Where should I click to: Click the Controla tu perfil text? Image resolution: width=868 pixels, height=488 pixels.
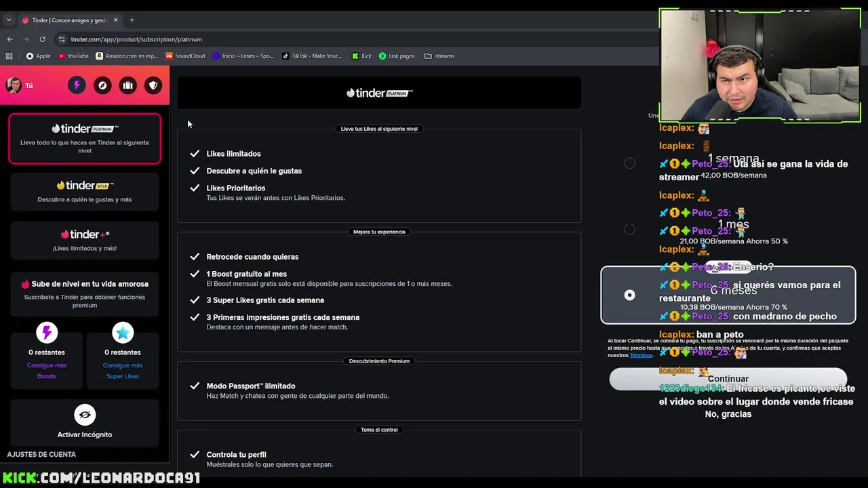click(236, 455)
